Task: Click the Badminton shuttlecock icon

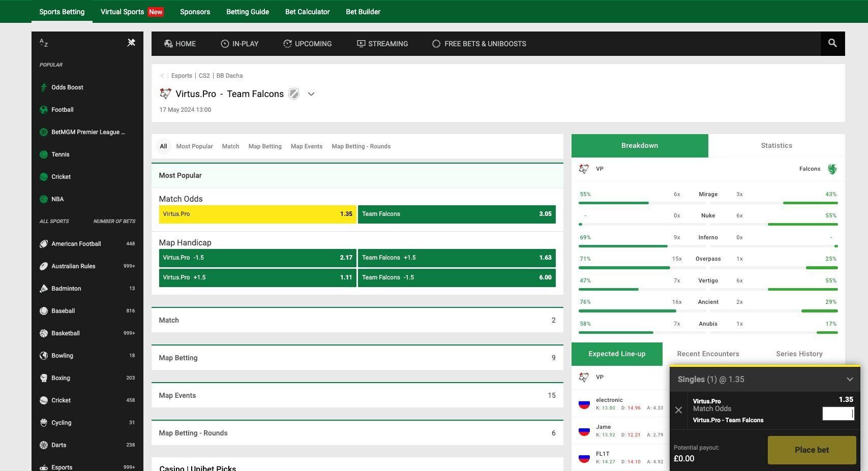Action: [x=44, y=289]
